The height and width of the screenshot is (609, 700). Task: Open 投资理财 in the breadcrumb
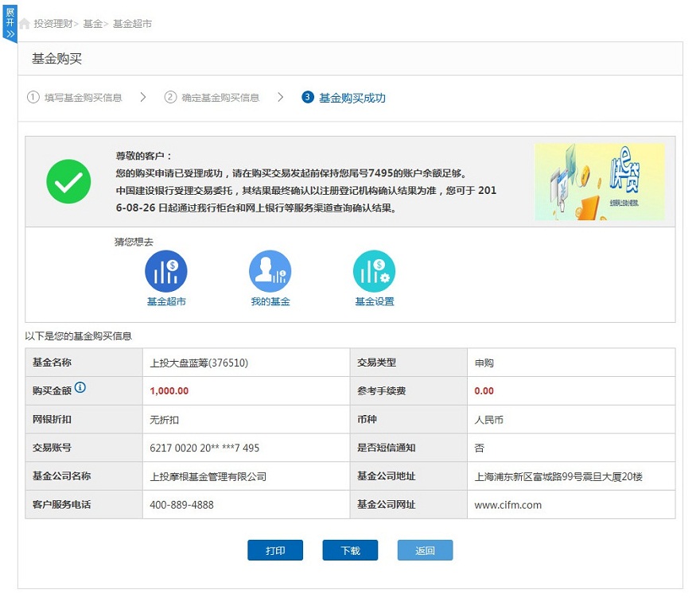pos(53,24)
